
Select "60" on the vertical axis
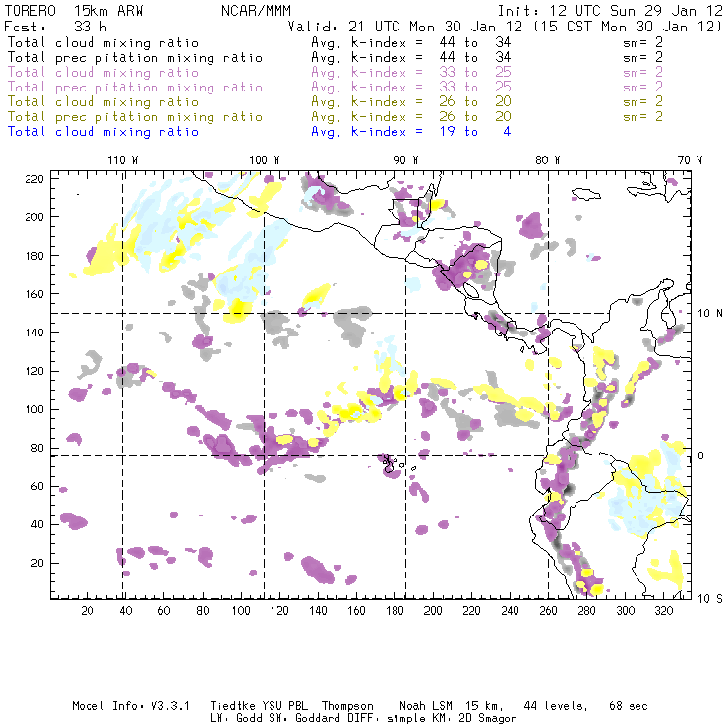(37, 486)
